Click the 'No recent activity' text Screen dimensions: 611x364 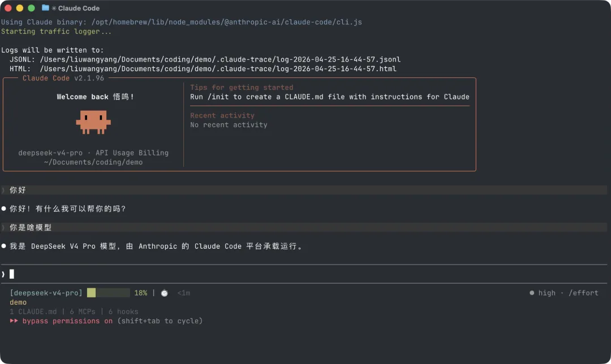[x=229, y=125]
